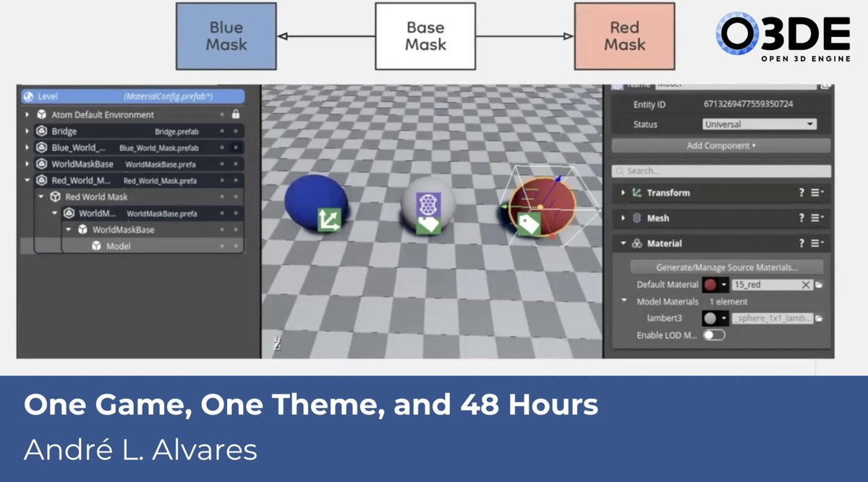Enable the Enable LOD Material toggle
The width and height of the screenshot is (868, 482).
pos(715,333)
